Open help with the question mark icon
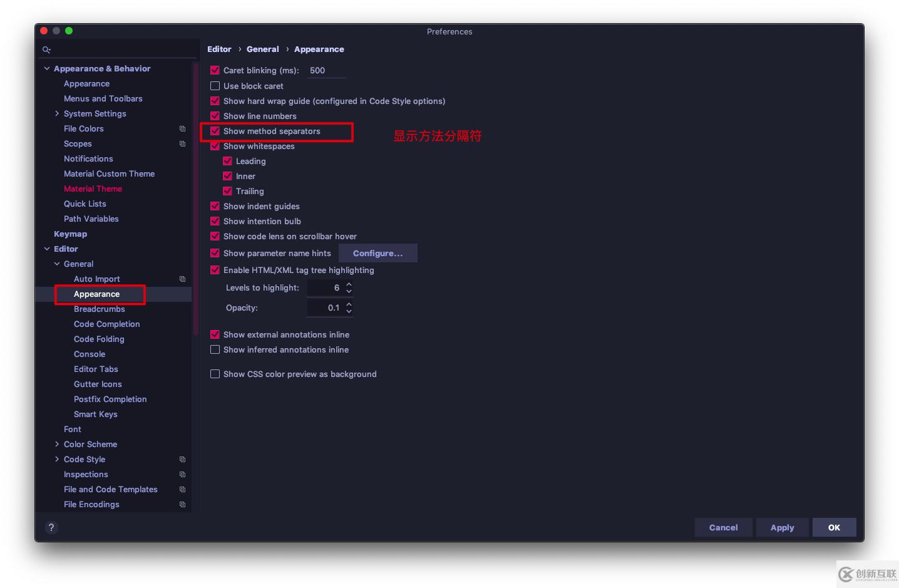899x588 pixels. (51, 527)
